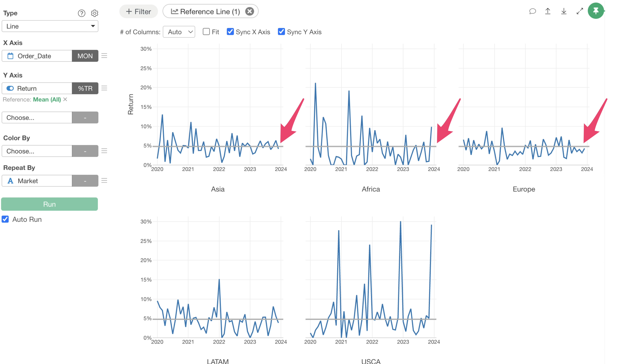This screenshot has width=617, height=364.
Task: Remove Reference Line with X icon
Action: 250,11
